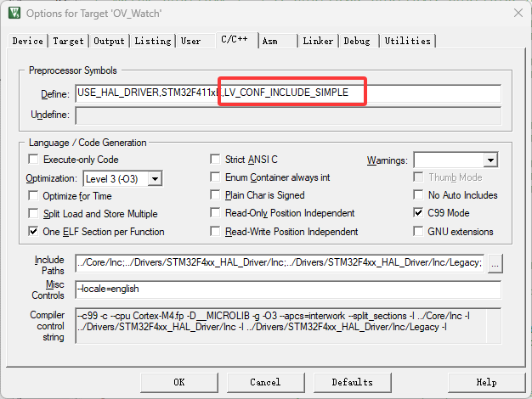Toggle GNU extensions checkbox

click(418, 232)
